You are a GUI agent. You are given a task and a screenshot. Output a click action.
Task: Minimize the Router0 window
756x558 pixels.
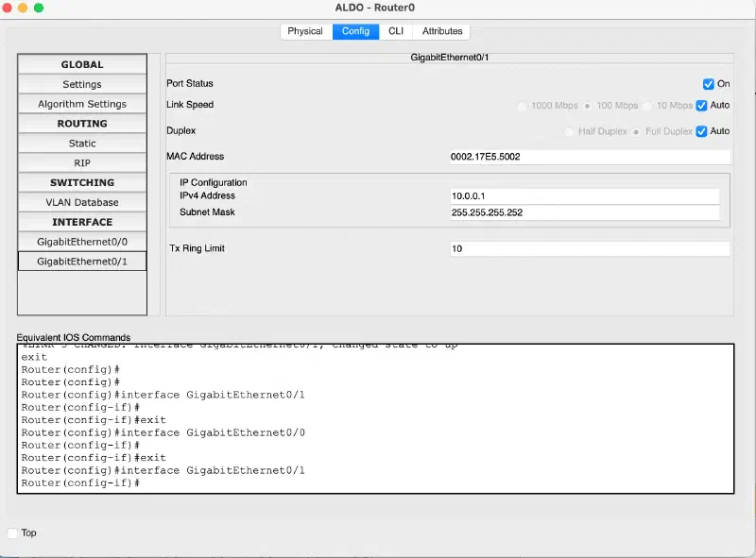coord(23,8)
